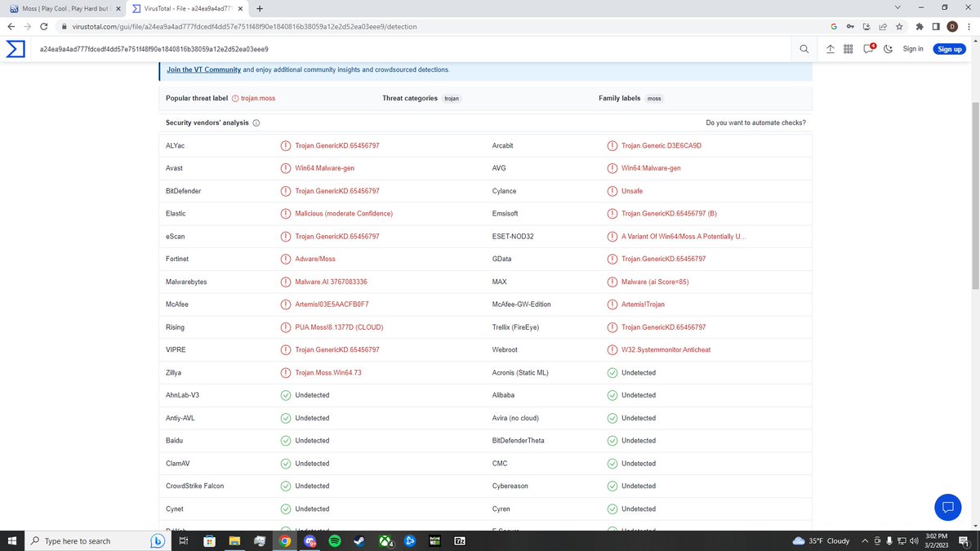
Task: Click Avast result Win64:Malware-gen
Action: pyautogui.click(x=324, y=168)
